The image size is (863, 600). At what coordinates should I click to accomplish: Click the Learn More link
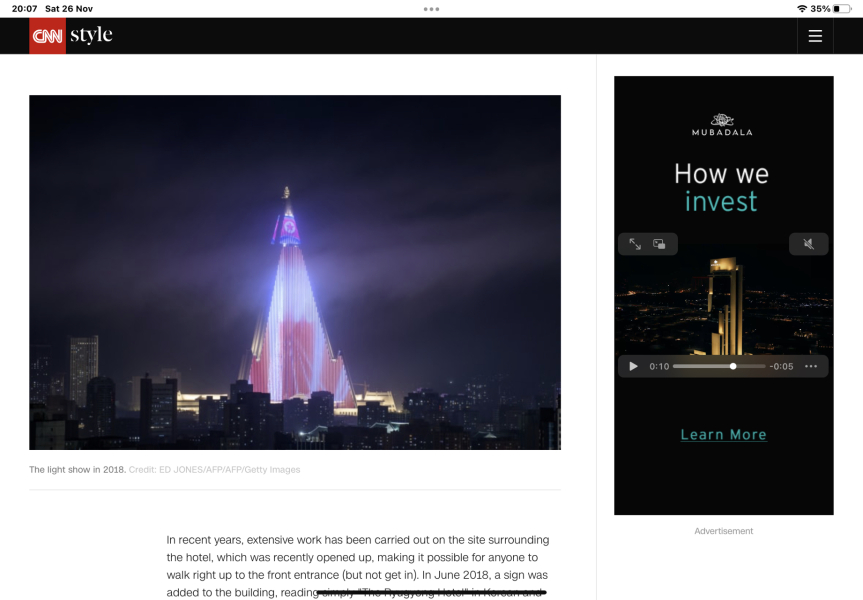click(x=723, y=435)
